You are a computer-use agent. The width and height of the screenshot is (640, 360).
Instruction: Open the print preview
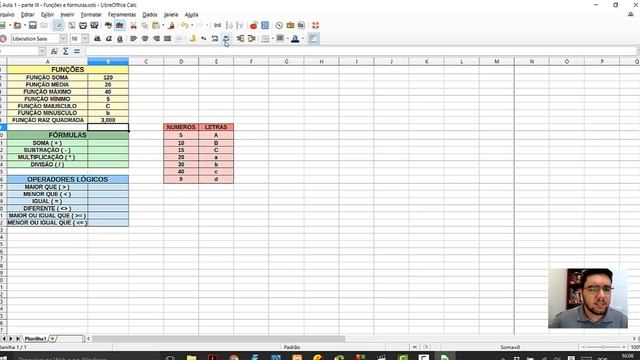point(94,25)
